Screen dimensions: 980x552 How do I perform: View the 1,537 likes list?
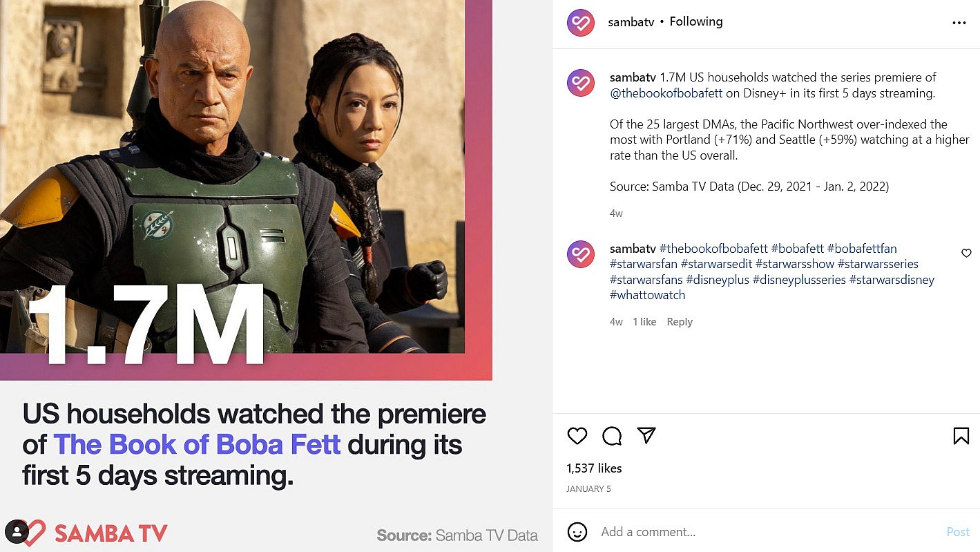click(594, 468)
